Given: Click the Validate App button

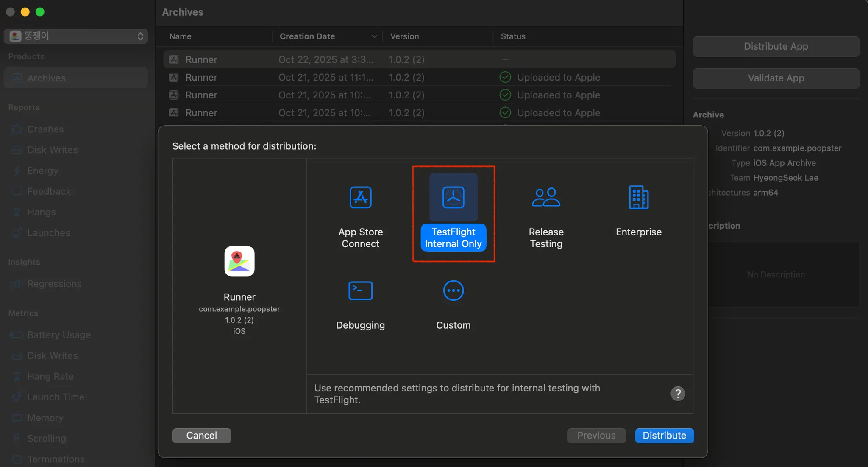Looking at the screenshot, I should 776,78.
